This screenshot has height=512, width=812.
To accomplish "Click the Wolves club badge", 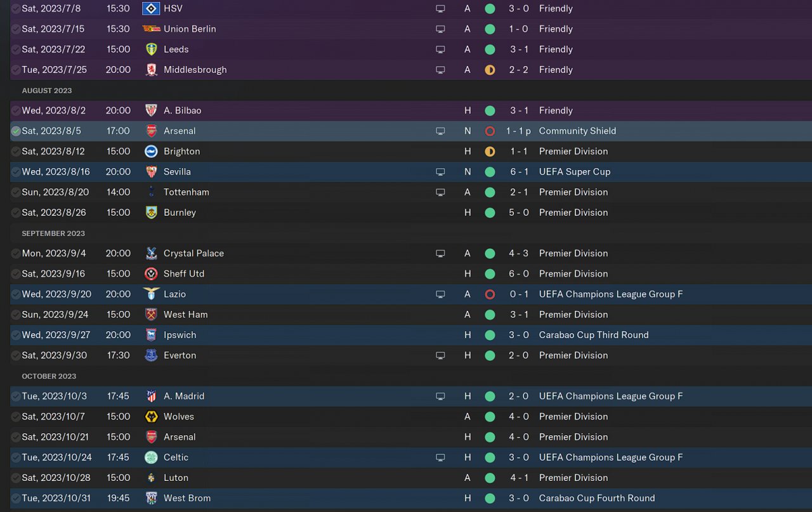I will pos(151,417).
